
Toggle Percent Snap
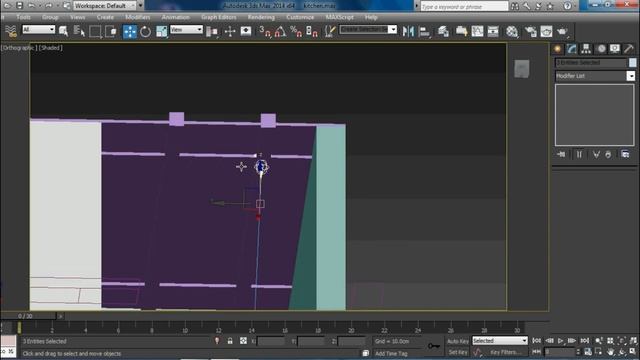pos(296,31)
